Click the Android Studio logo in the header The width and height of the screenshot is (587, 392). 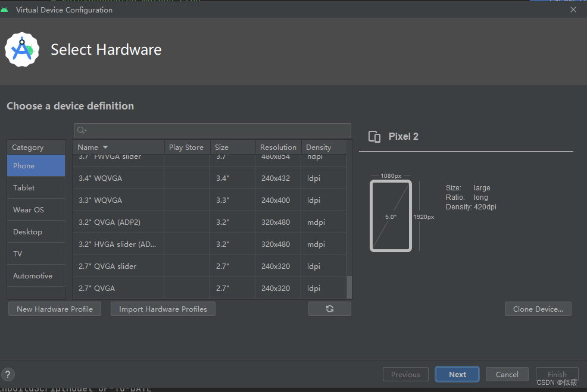click(x=22, y=49)
